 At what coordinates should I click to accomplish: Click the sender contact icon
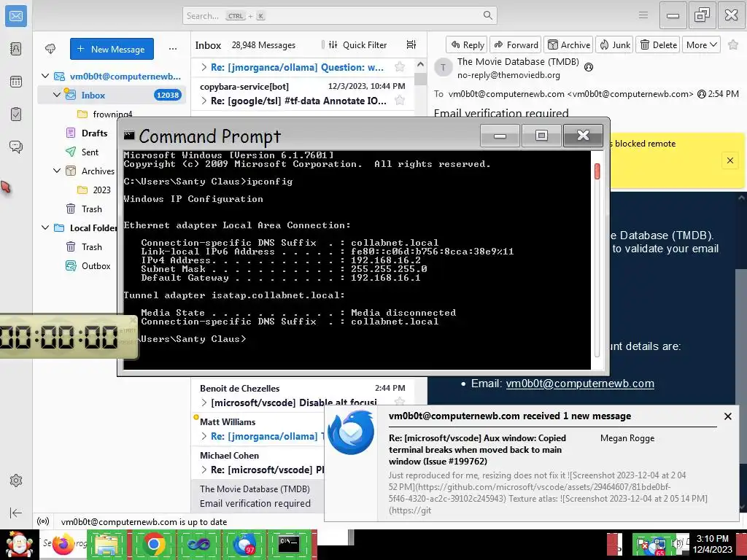[589, 67]
